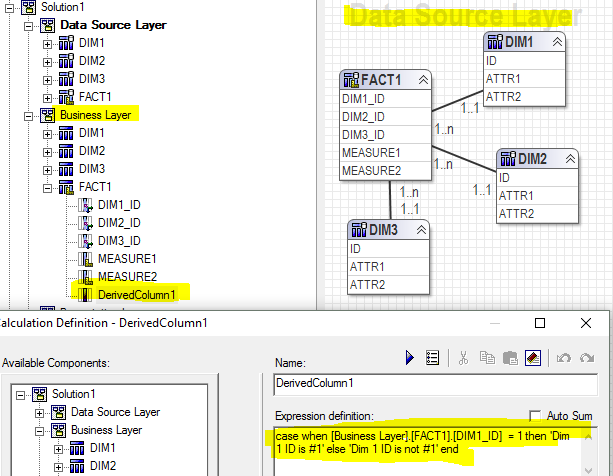613x476 pixels.
Task: Collapse the Solution1 root node
Action: [x=10, y=7]
